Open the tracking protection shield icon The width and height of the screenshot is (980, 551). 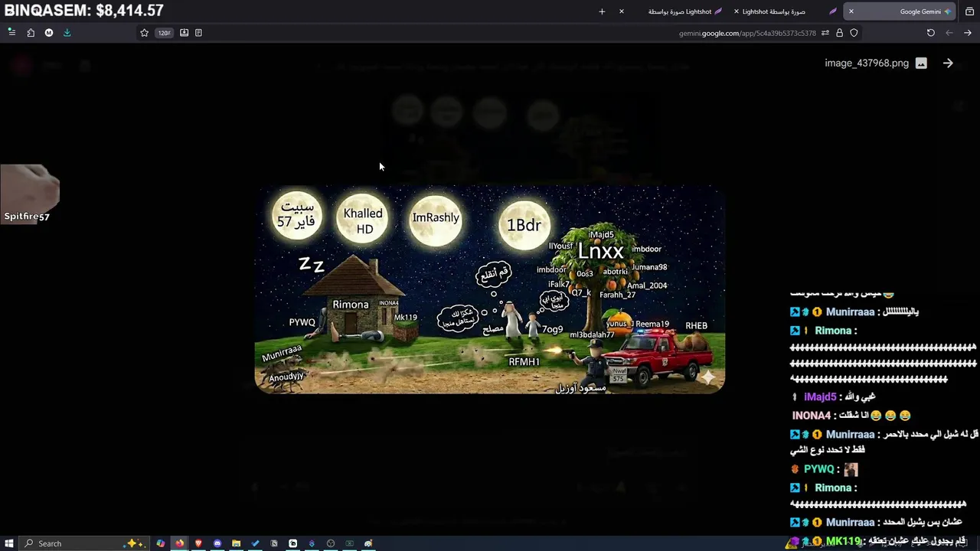(x=854, y=33)
